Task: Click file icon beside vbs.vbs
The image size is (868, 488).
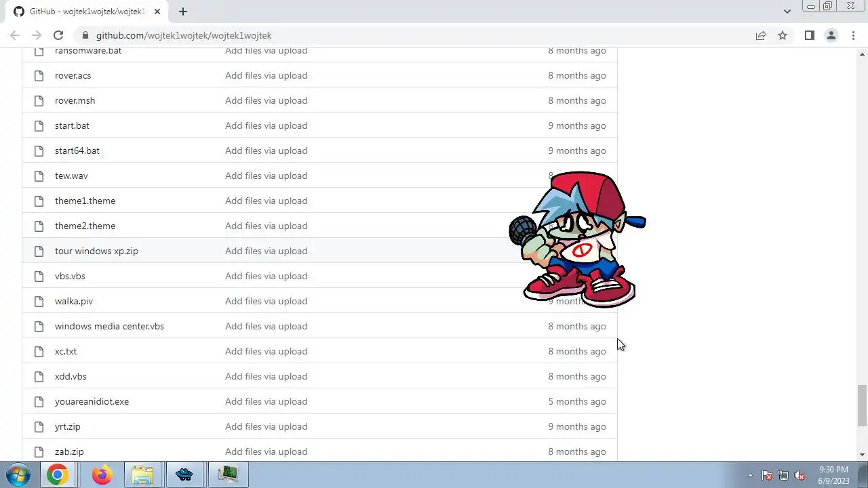Action: coord(39,276)
